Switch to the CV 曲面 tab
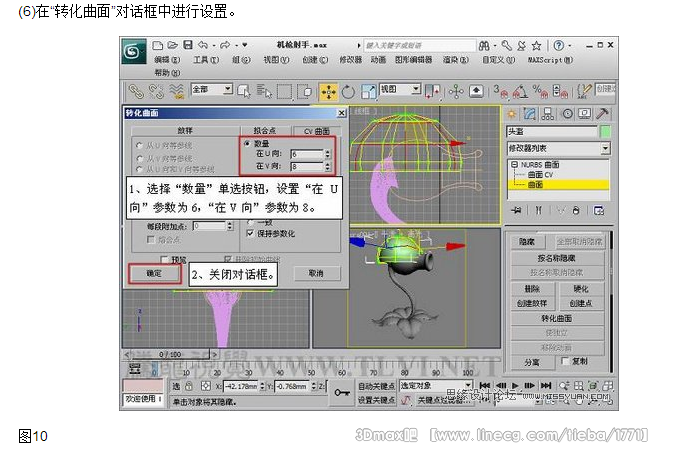The height and width of the screenshot is (452, 677). 316,131
